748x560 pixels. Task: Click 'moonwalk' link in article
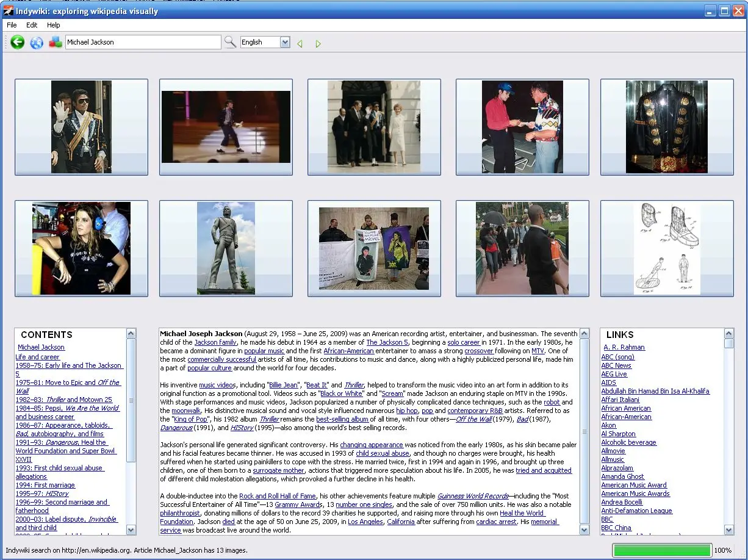pyautogui.click(x=186, y=411)
